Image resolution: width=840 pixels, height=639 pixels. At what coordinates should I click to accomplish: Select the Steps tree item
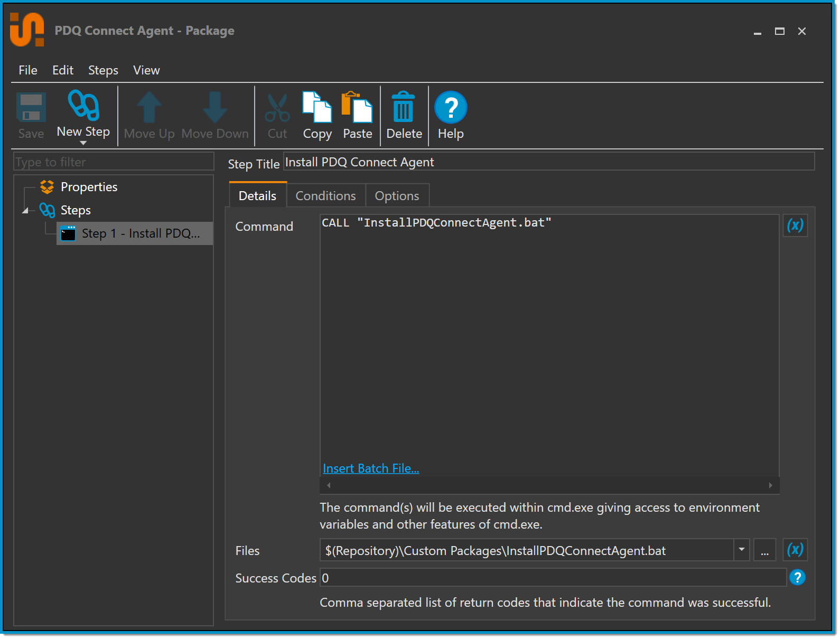(x=76, y=210)
